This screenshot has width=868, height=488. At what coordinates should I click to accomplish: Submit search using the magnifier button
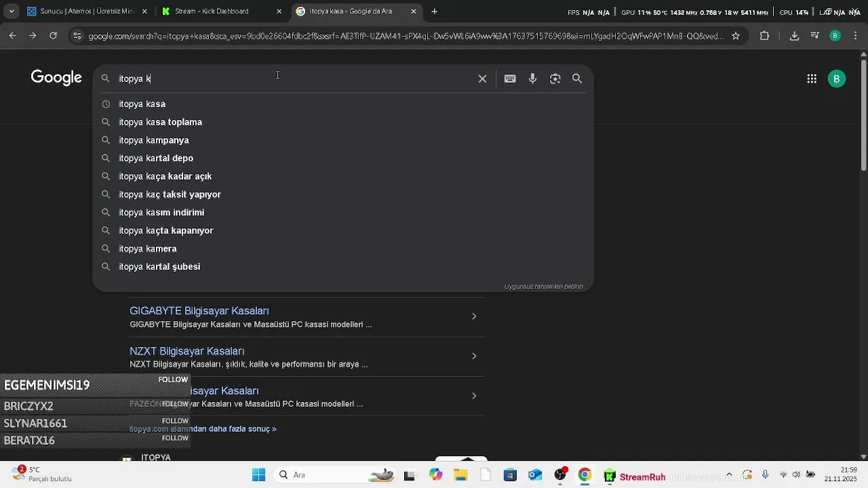[x=577, y=79]
